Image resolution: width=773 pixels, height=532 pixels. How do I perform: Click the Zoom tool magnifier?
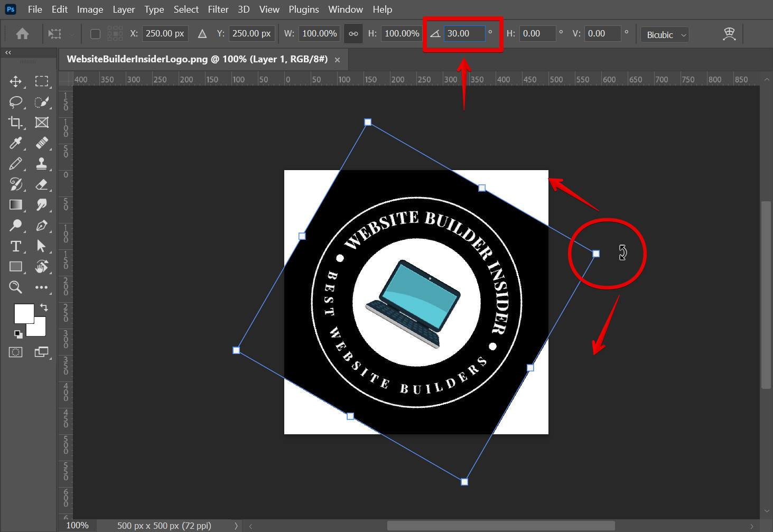click(15, 287)
